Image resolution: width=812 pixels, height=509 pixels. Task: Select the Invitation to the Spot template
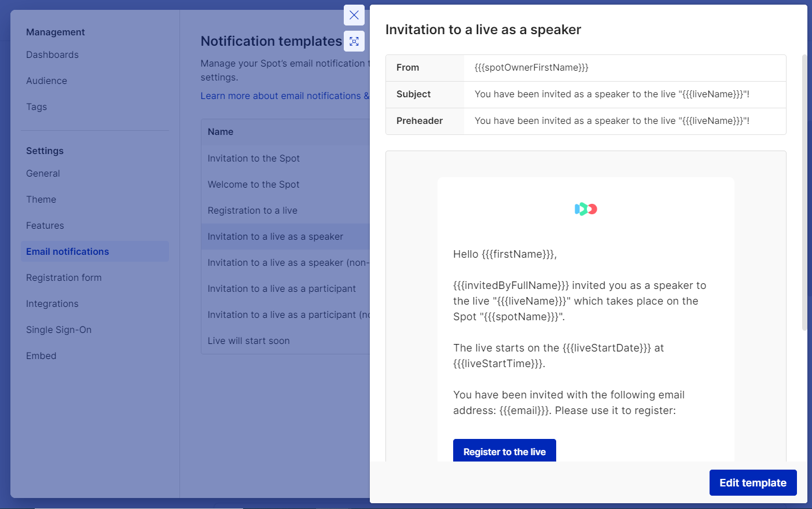(x=253, y=159)
